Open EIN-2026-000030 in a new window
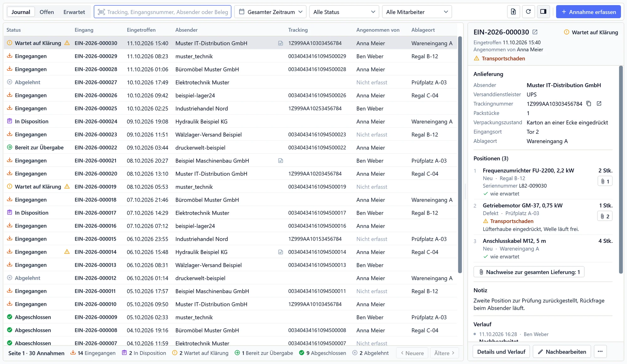 535,32
